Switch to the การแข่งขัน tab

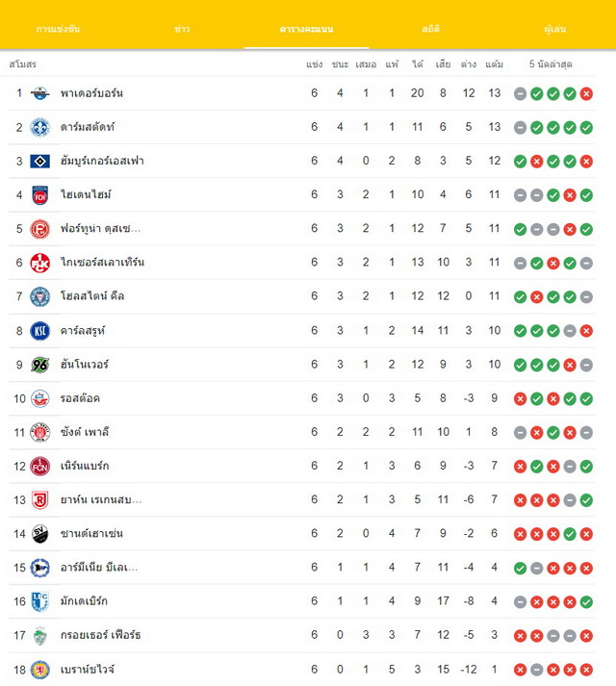(x=58, y=29)
